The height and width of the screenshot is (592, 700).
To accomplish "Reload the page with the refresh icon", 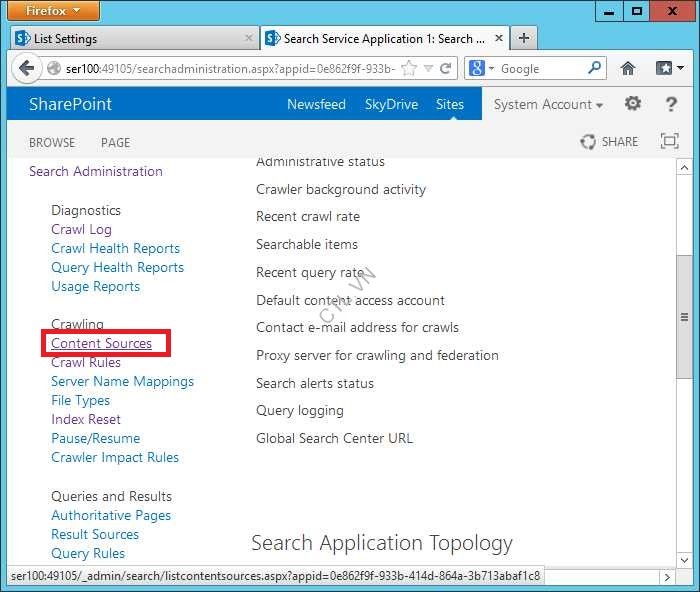I will (x=446, y=69).
